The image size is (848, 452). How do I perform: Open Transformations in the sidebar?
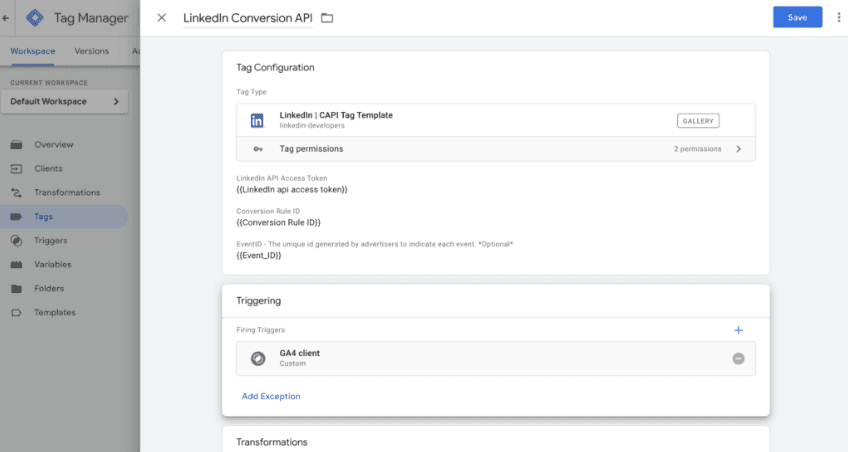(x=67, y=192)
